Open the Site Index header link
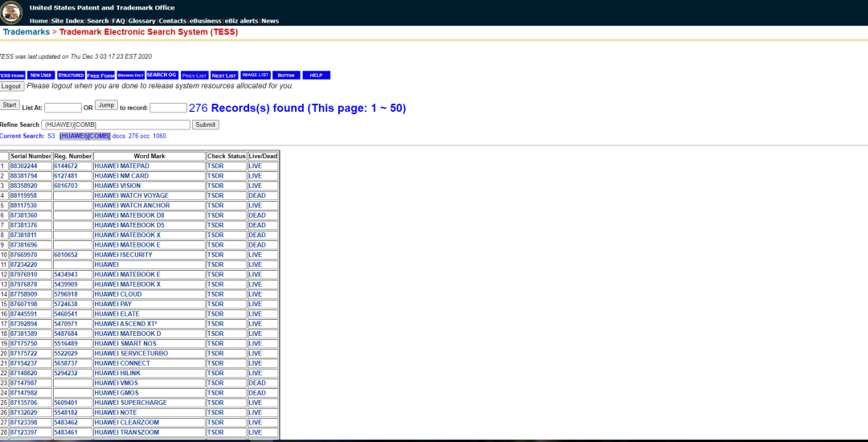The width and height of the screenshot is (868, 442). [68, 21]
